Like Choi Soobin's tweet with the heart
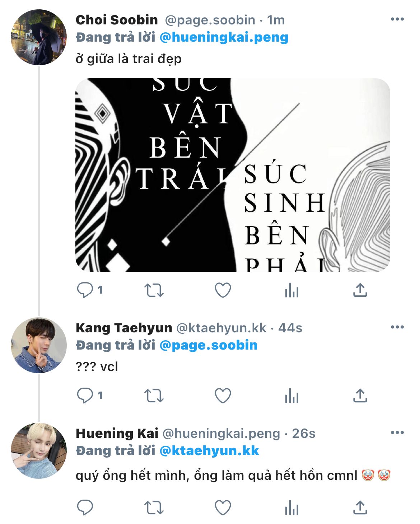 pyautogui.click(x=223, y=290)
